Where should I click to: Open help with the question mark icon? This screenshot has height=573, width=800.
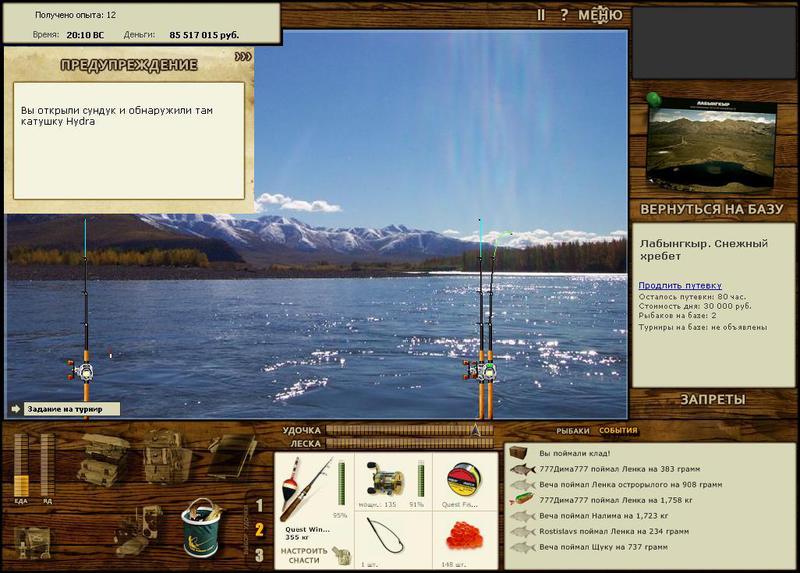tap(564, 15)
